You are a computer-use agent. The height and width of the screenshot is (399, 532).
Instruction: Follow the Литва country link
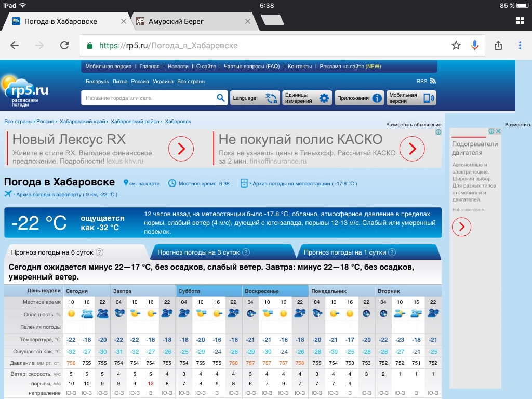(120, 82)
